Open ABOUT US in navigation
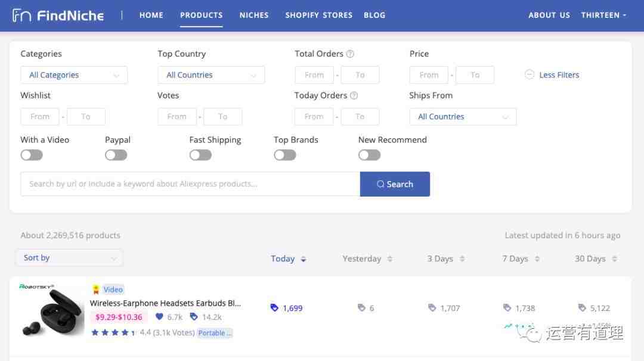Screen dimensions: 644x361 click(x=549, y=15)
